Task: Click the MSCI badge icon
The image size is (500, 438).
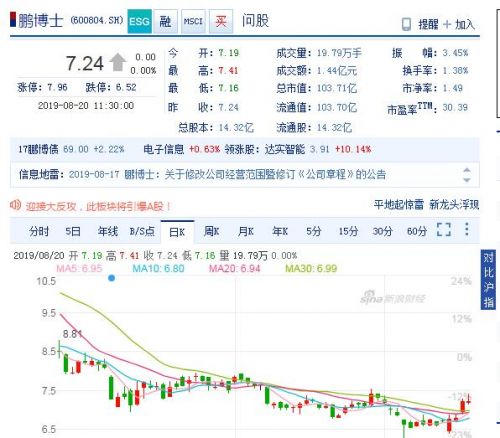Action: [193, 21]
